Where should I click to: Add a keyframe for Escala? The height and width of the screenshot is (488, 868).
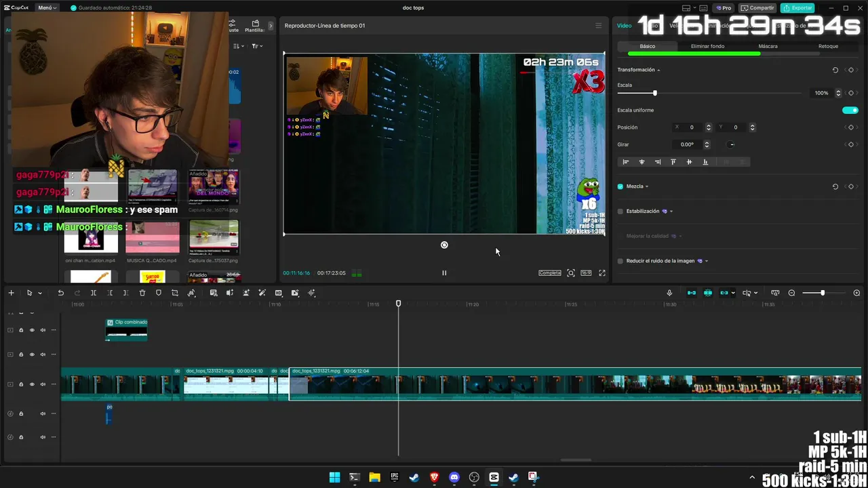[x=851, y=93]
